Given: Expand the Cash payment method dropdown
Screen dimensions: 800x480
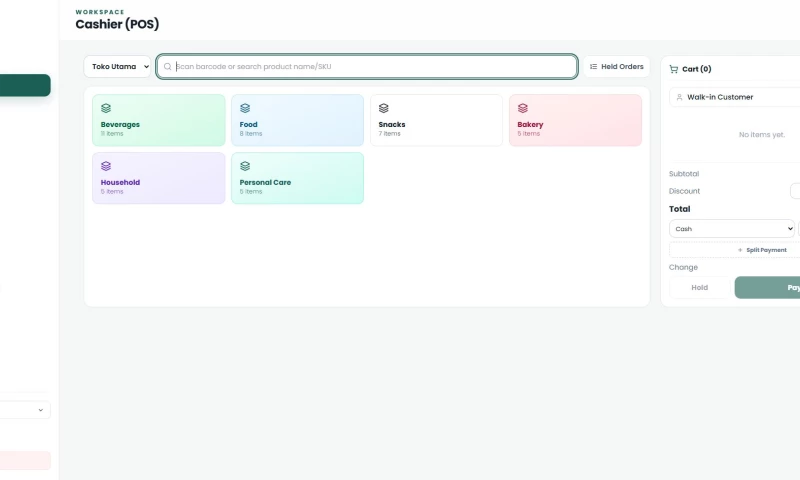Looking at the screenshot, I should tap(732, 229).
